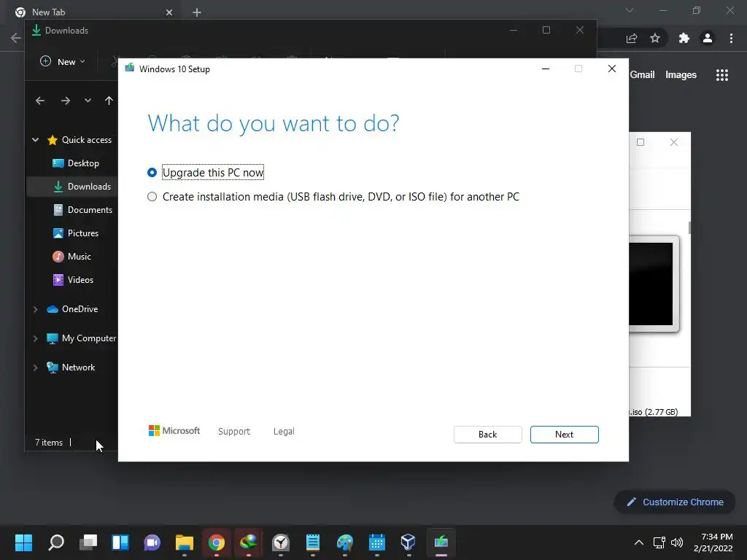Go forward in File Explorer
The width and height of the screenshot is (747, 560).
coord(65,101)
